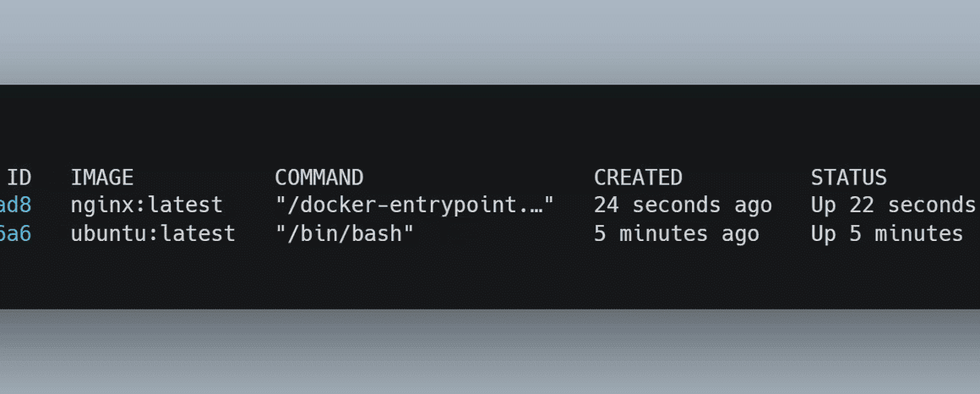Click the ellipsis in the truncated entrypoint command
This screenshot has width=980, height=394.
coord(535,211)
